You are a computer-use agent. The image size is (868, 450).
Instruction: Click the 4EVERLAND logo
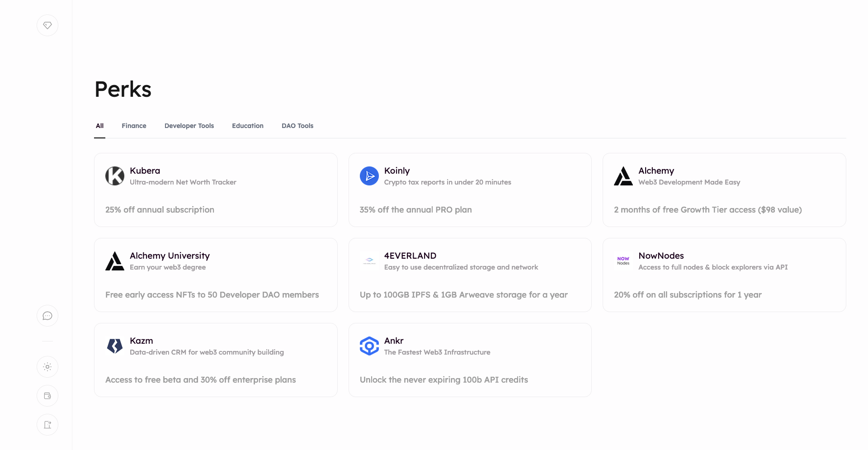[x=369, y=261]
